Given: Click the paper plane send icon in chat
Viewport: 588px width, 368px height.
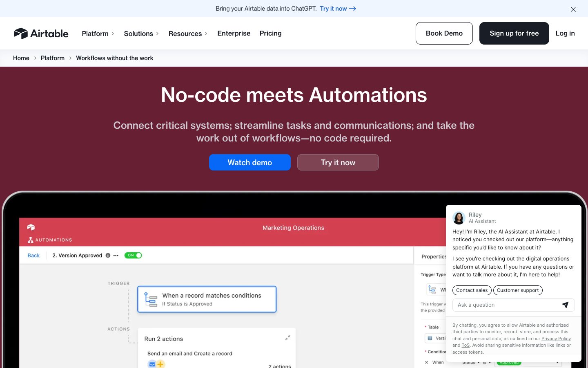Looking at the screenshot, I should point(566,305).
